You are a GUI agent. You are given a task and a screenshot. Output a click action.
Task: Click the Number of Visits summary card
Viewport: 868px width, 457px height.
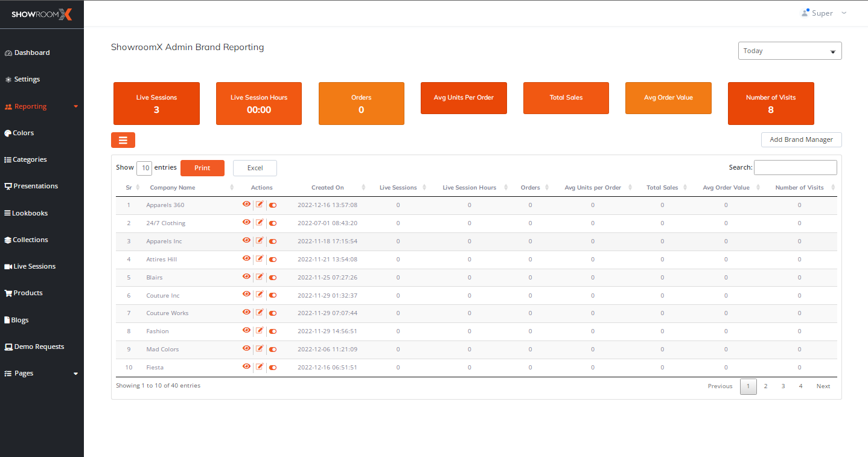[771, 103]
